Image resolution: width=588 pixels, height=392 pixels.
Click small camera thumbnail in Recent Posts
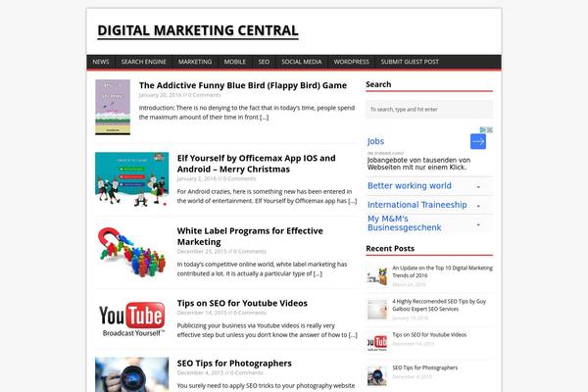(377, 376)
